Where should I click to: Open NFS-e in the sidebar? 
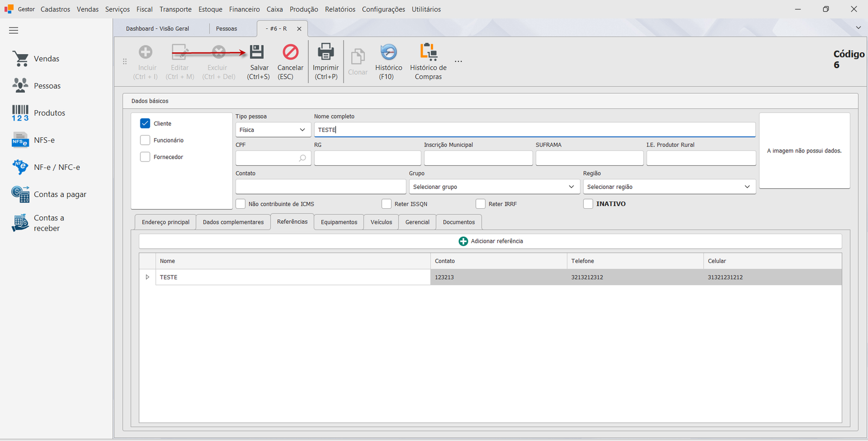click(x=34, y=140)
